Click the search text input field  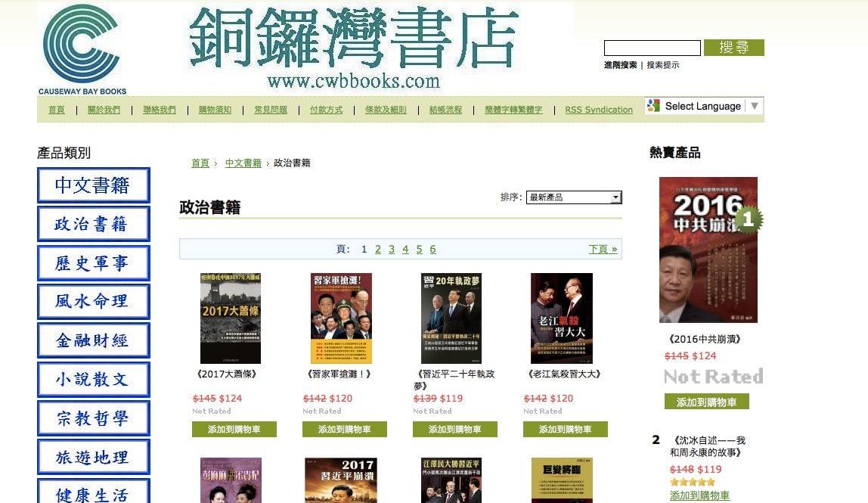click(x=652, y=48)
